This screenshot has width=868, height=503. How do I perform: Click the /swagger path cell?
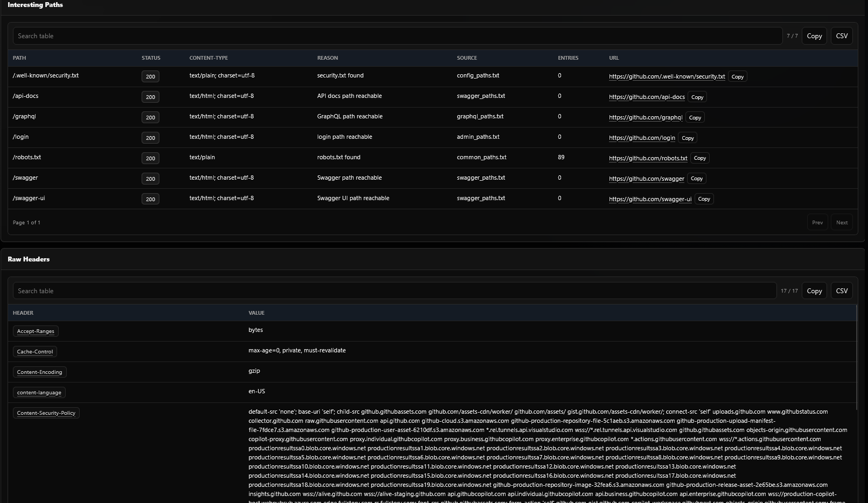coord(25,178)
